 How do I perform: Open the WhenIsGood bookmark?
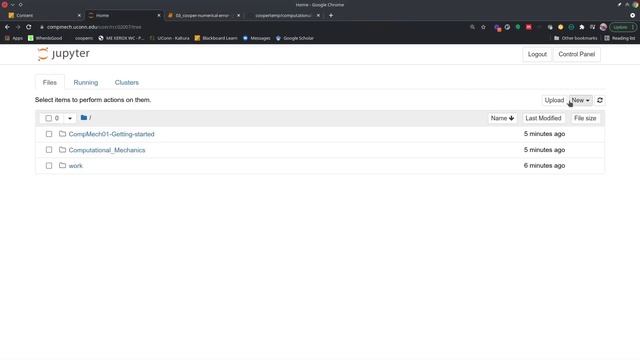click(45, 38)
